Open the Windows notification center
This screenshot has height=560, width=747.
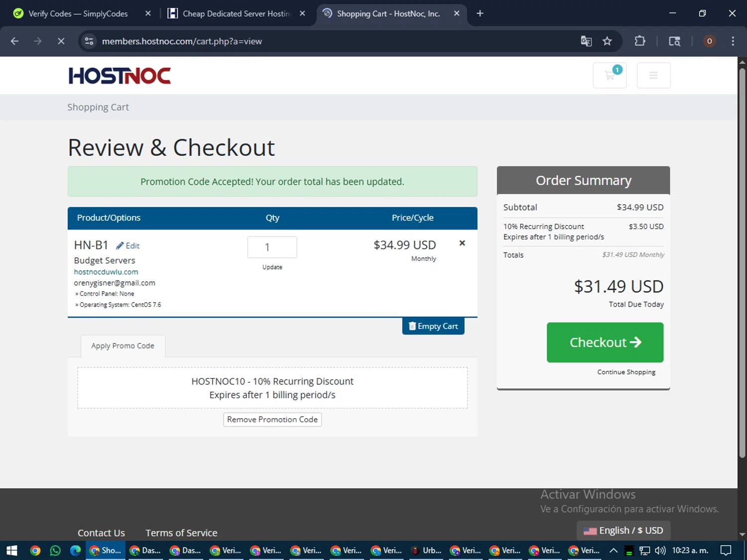tap(726, 551)
